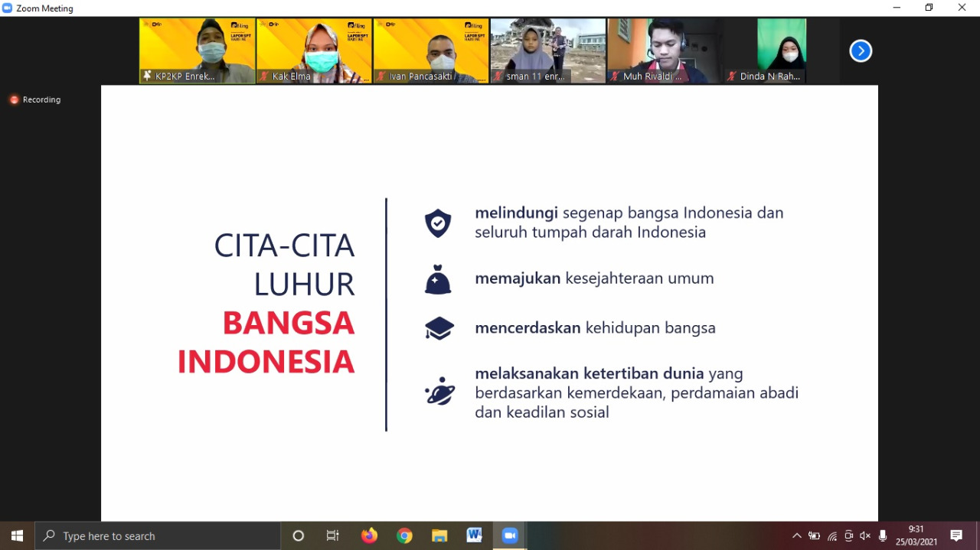Open the clock showing 9:31 25/03/2021
Viewport: 980px width, 550px height.
916,535
